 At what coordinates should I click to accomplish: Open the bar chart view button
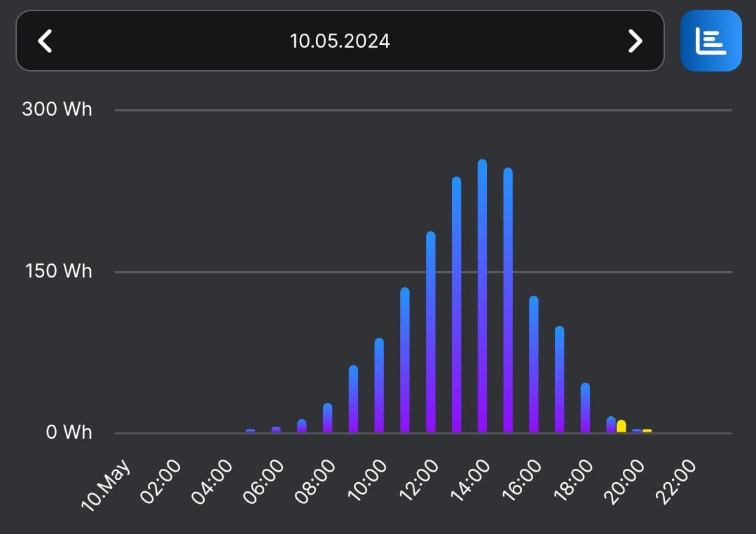pyautogui.click(x=710, y=41)
